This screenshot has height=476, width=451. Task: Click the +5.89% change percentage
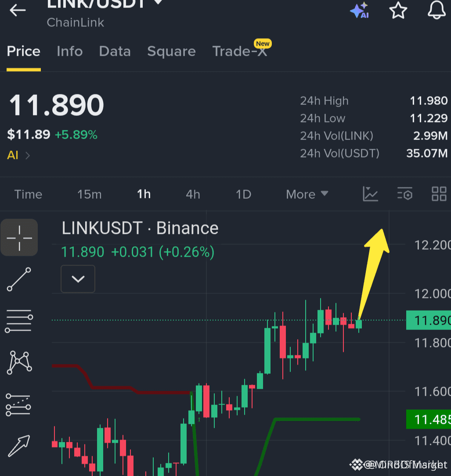(x=76, y=135)
